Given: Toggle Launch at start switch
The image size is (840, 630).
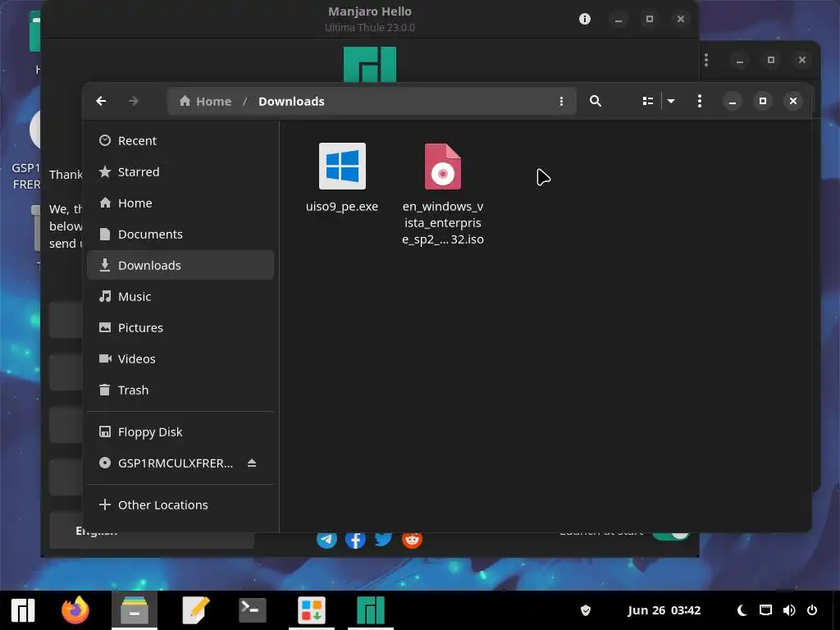Looking at the screenshot, I should point(671,535).
